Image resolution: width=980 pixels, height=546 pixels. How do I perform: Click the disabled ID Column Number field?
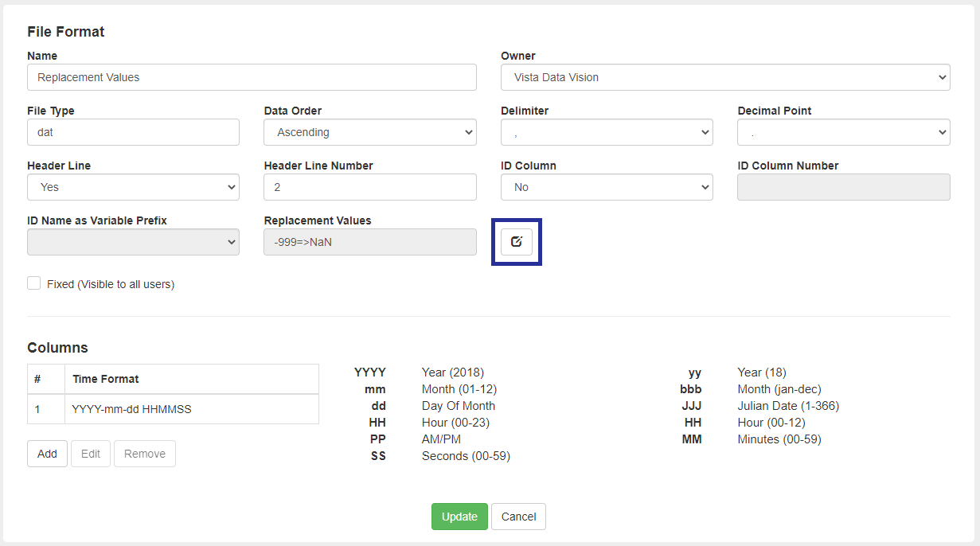pos(844,187)
